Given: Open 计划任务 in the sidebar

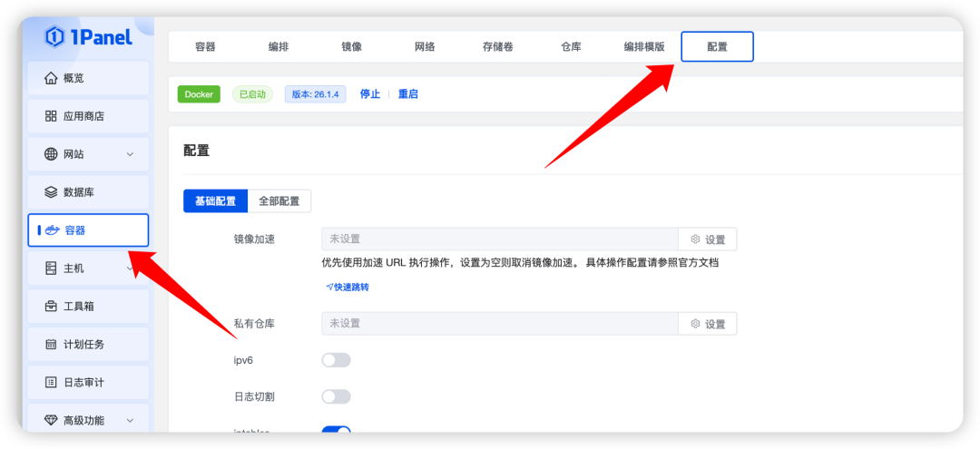Looking at the screenshot, I should 88,345.
